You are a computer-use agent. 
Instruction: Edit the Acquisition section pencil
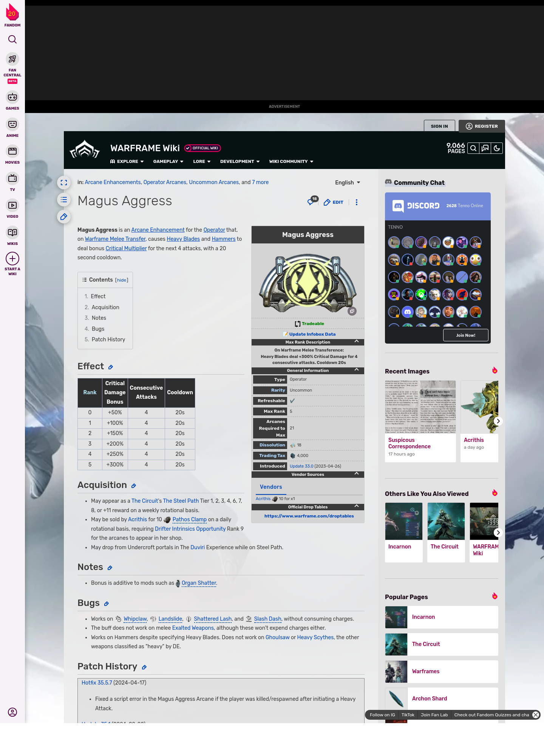[x=134, y=486]
